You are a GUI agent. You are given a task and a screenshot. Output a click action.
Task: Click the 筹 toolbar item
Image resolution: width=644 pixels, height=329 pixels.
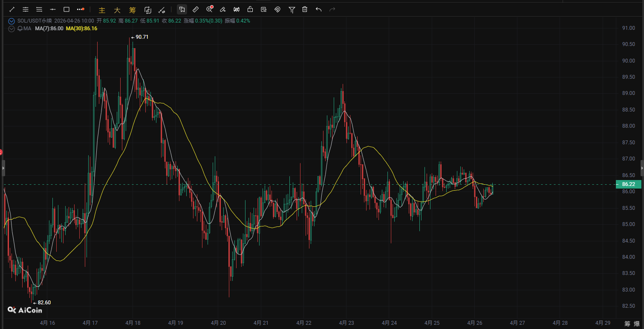coord(132,10)
